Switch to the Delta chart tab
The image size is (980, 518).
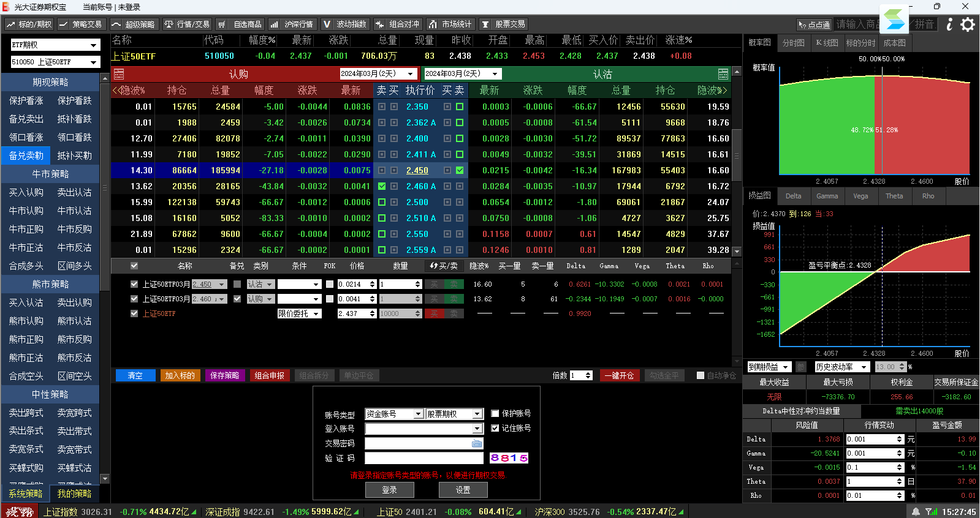[x=793, y=196]
